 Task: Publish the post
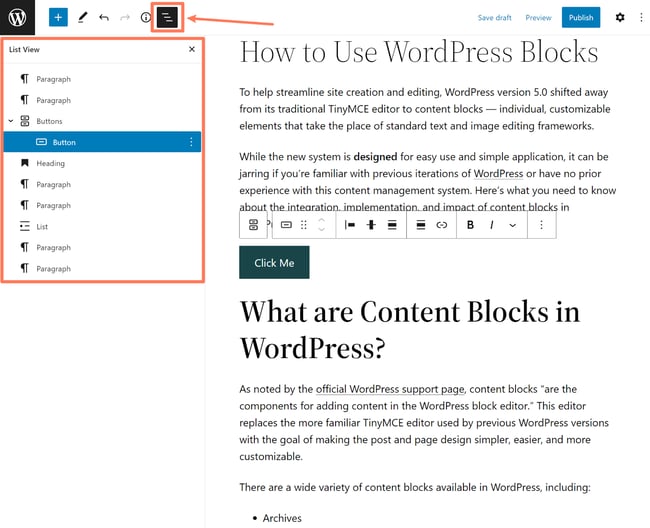coord(580,17)
